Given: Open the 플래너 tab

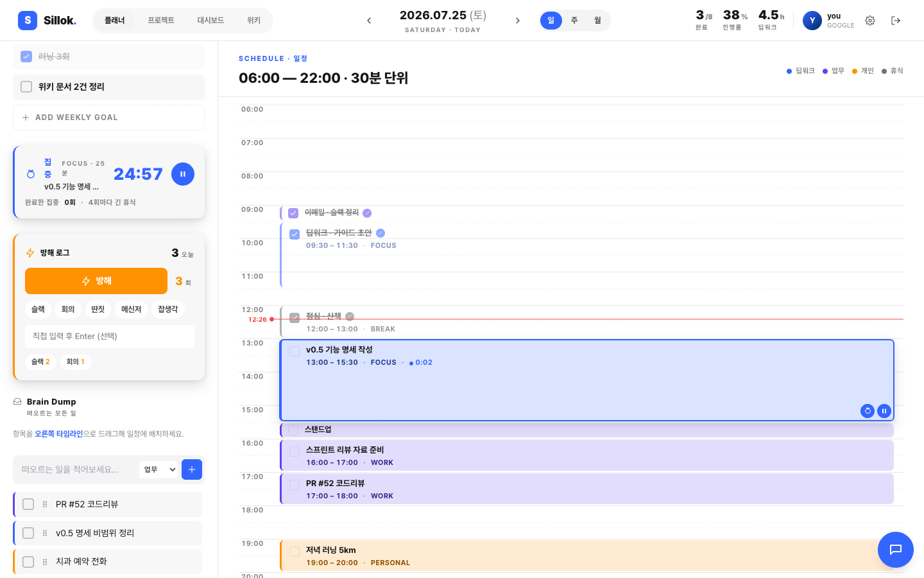Looking at the screenshot, I should pos(115,21).
